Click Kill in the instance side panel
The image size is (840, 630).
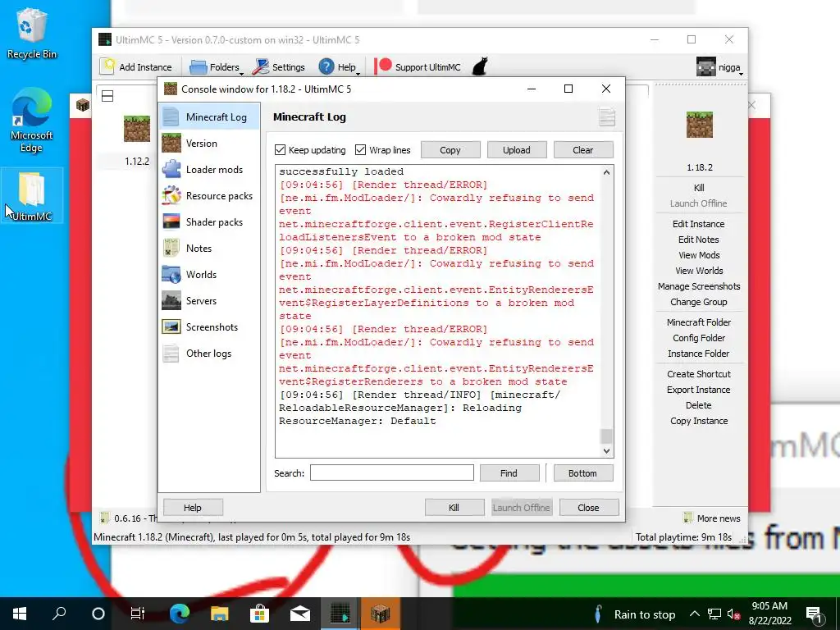[x=699, y=188]
